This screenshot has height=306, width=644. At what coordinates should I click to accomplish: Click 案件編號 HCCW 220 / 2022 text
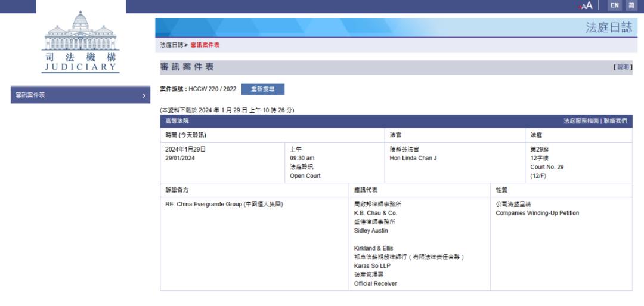point(199,89)
